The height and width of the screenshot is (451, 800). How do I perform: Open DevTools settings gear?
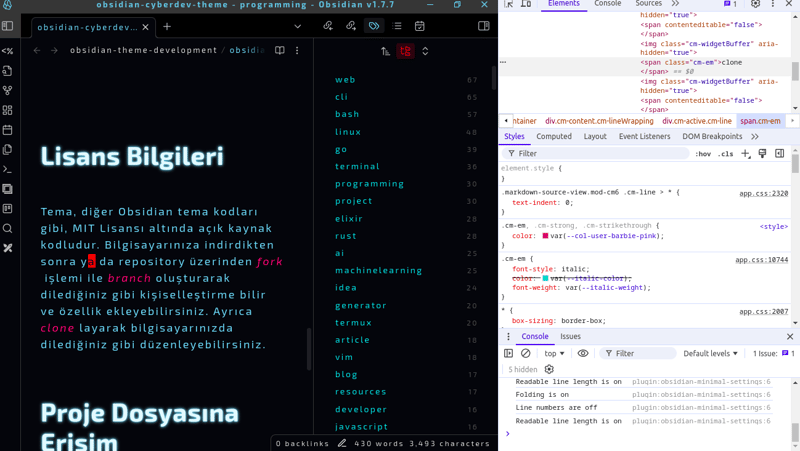(756, 4)
